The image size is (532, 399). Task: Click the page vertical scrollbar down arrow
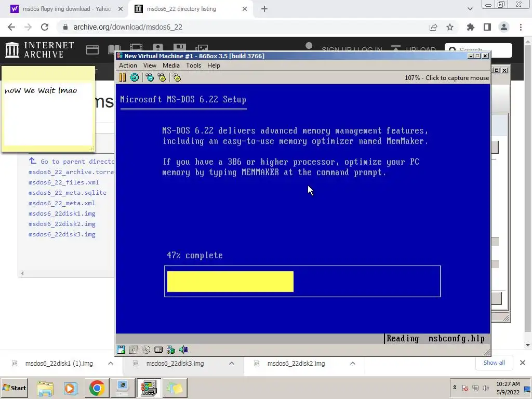(528, 345)
